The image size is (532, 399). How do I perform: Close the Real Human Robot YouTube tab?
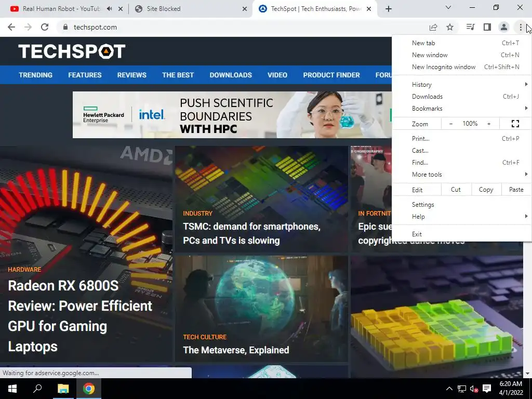121,9
